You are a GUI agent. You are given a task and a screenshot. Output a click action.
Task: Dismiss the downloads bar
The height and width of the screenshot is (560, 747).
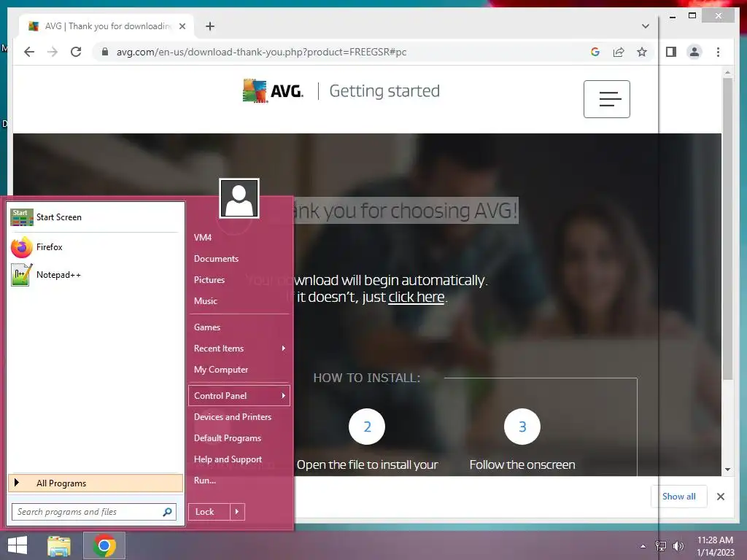[x=720, y=497]
